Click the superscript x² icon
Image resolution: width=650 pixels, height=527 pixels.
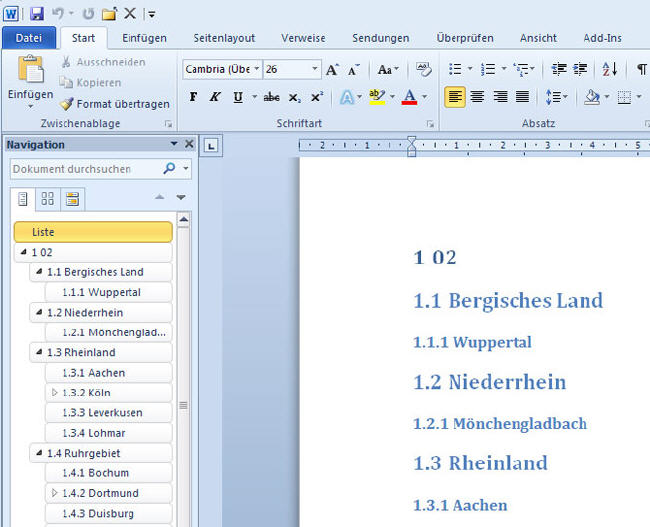click(x=317, y=98)
